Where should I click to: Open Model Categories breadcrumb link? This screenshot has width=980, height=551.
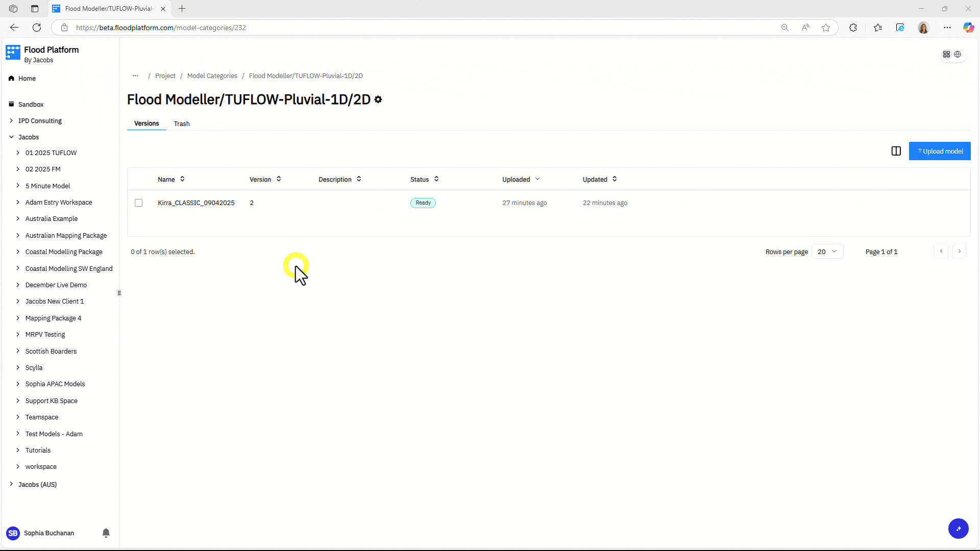(212, 76)
